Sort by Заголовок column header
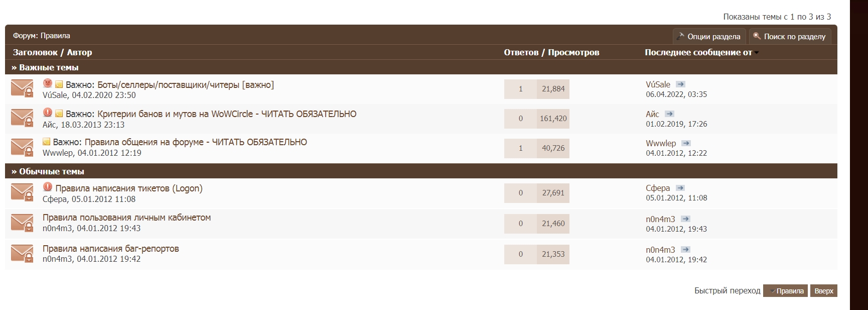This screenshot has width=868, height=310. pos(35,52)
